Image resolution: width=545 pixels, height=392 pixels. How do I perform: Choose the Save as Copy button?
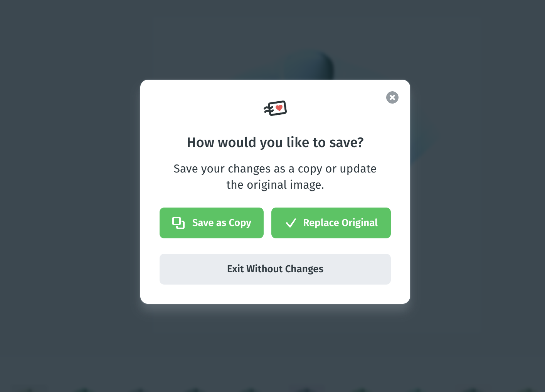click(212, 223)
